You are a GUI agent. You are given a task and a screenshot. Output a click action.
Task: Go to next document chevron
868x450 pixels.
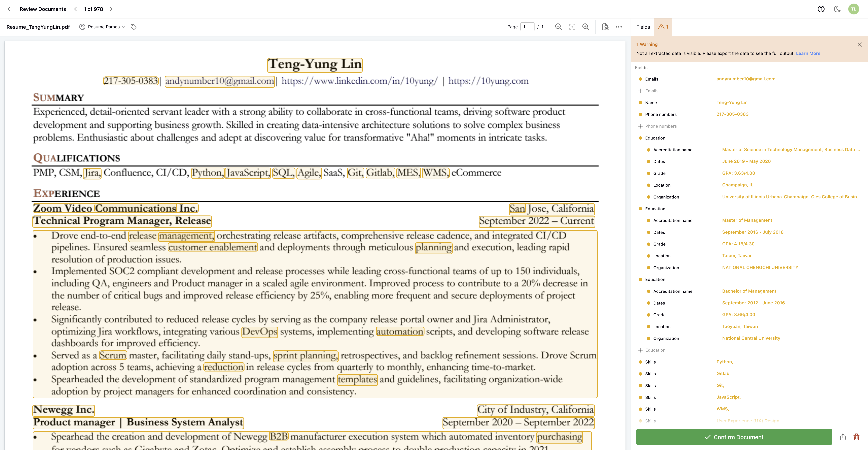[111, 9]
